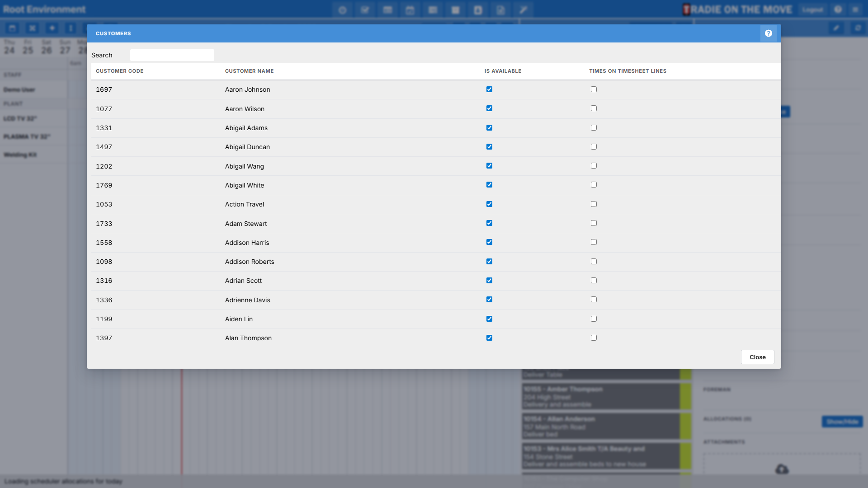Enable Times On Timesheet Lines for Alan Thompson
This screenshot has width=868, height=488.
coord(594,338)
